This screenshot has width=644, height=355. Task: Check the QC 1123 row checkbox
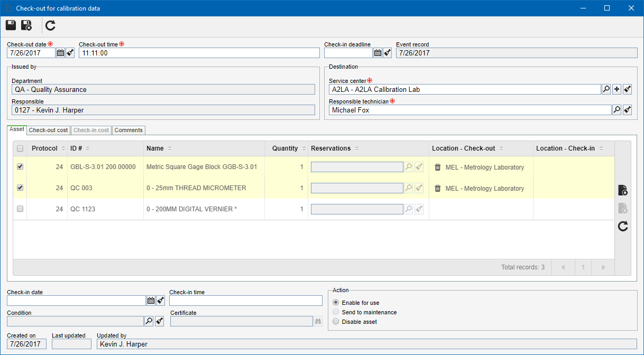tap(20, 209)
